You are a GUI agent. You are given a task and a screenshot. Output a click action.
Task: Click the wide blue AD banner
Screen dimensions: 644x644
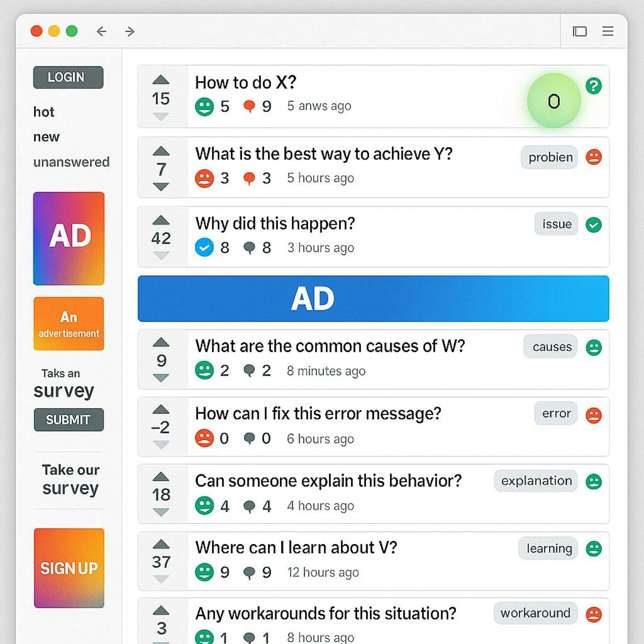pyautogui.click(x=373, y=298)
